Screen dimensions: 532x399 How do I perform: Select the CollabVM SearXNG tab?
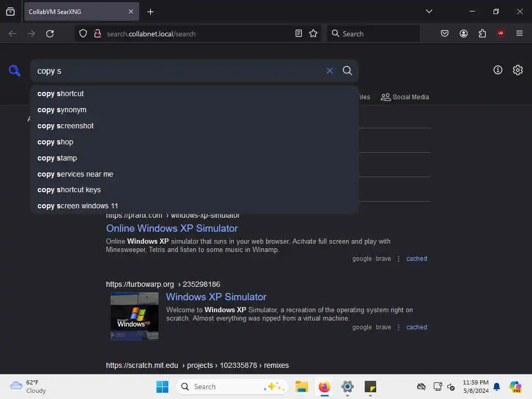(x=82, y=11)
